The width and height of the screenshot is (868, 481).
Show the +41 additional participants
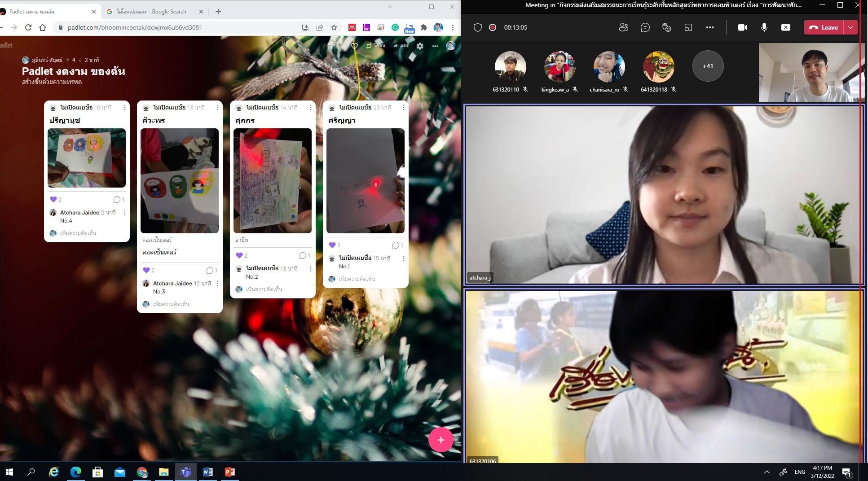click(708, 66)
